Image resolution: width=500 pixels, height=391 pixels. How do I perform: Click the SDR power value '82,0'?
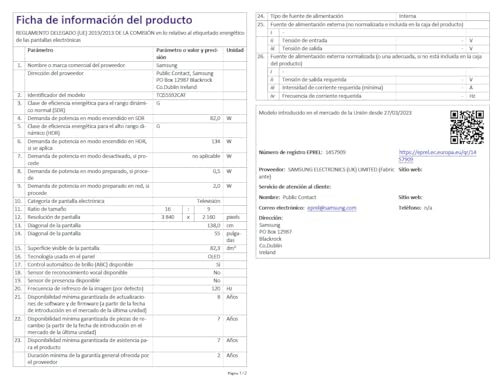(215, 118)
